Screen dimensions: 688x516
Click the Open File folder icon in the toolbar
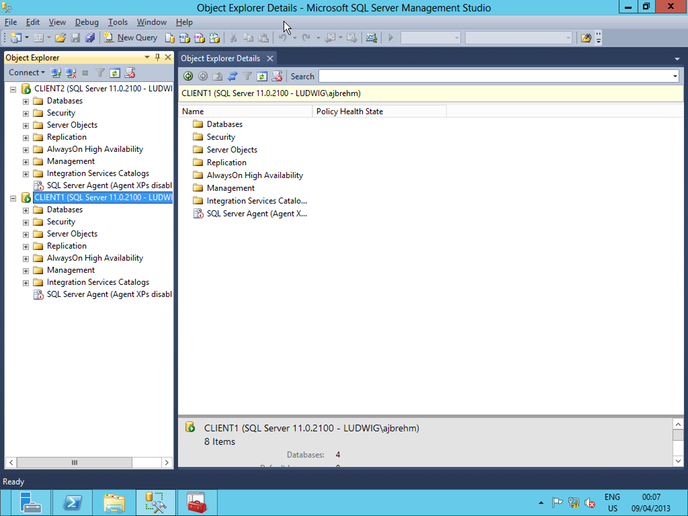(61, 37)
